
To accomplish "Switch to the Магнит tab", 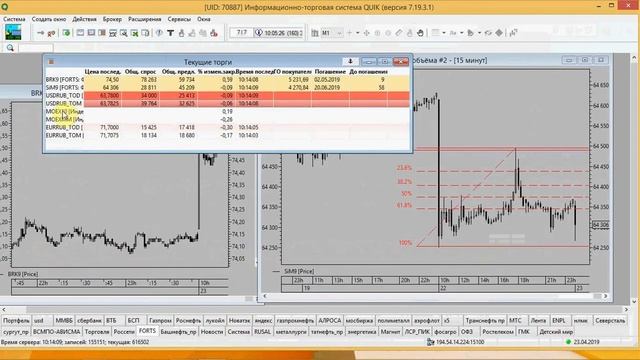I will 390,332.
